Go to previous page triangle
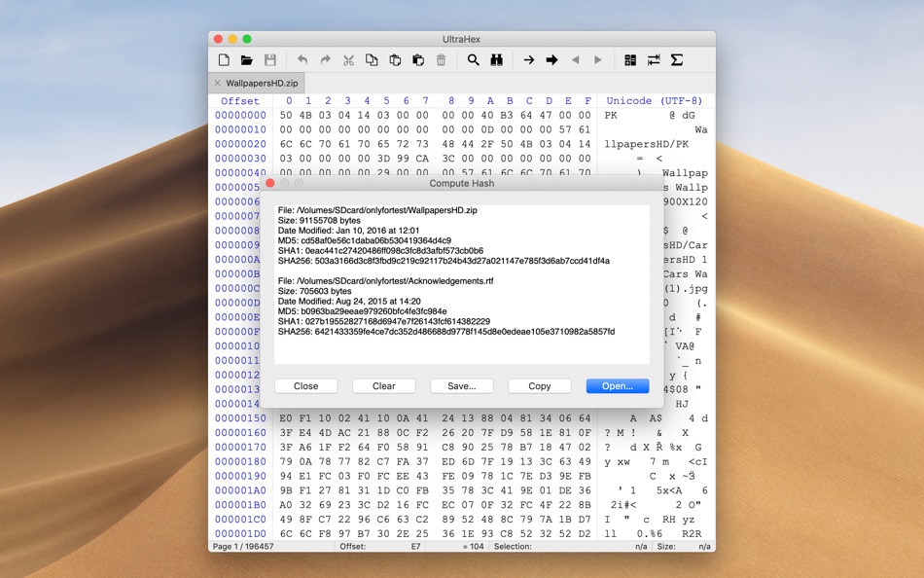This screenshot has height=578, width=924. click(575, 60)
